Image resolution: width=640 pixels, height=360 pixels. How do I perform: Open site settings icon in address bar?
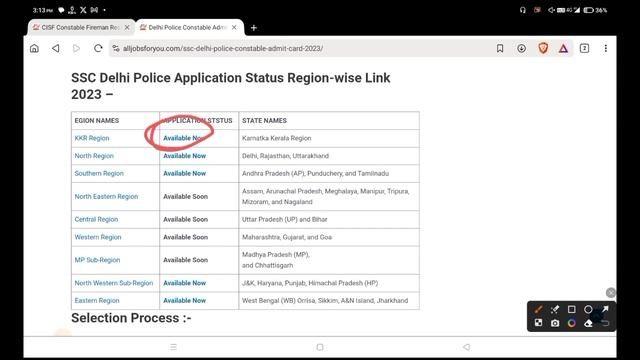[x=116, y=49]
